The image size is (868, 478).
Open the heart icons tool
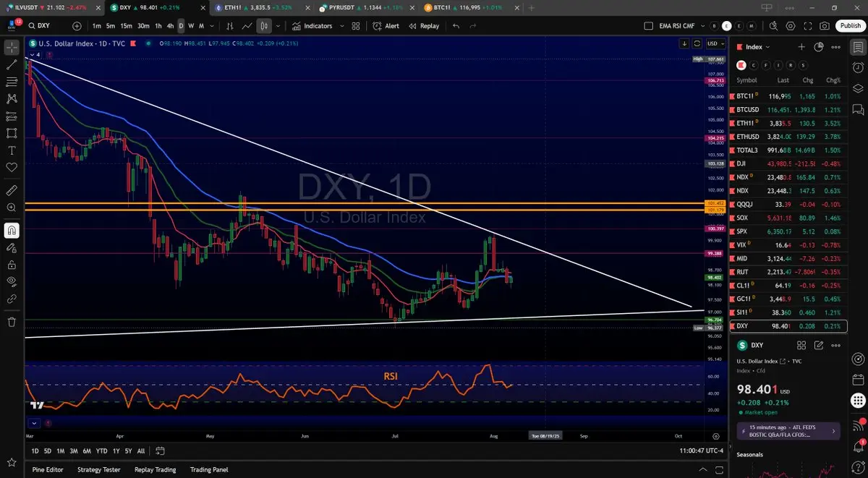click(x=12, y=168)
